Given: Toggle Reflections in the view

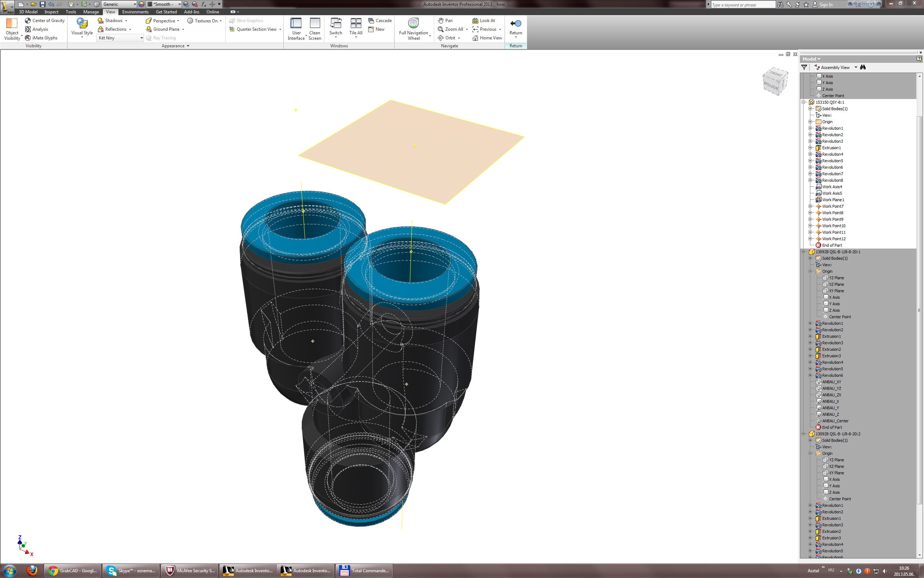Looking at the screenshot, I should point(114,29).
